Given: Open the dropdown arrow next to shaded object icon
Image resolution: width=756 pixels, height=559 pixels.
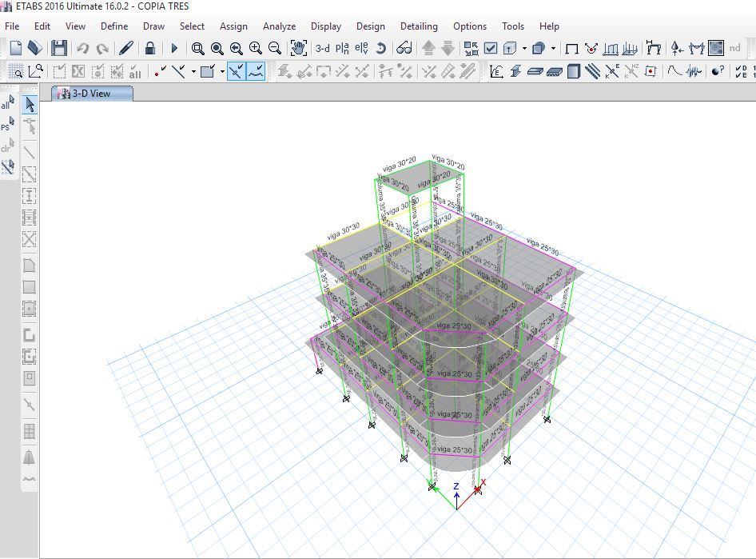Looking at the screenshot, I should point(553,49).
